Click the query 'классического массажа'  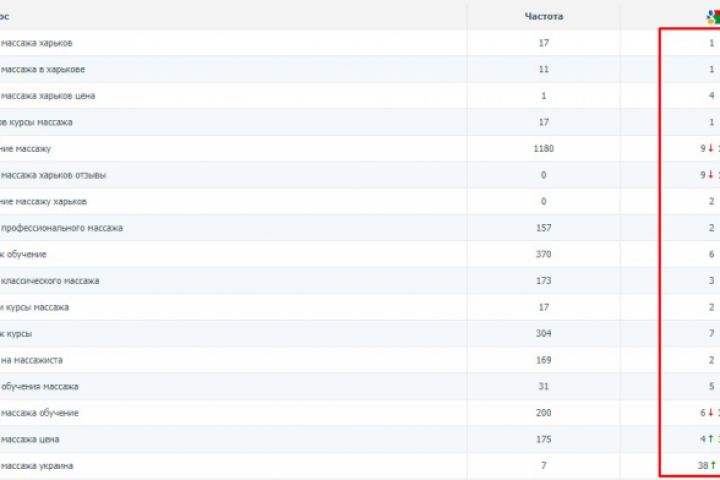[50, 281]
